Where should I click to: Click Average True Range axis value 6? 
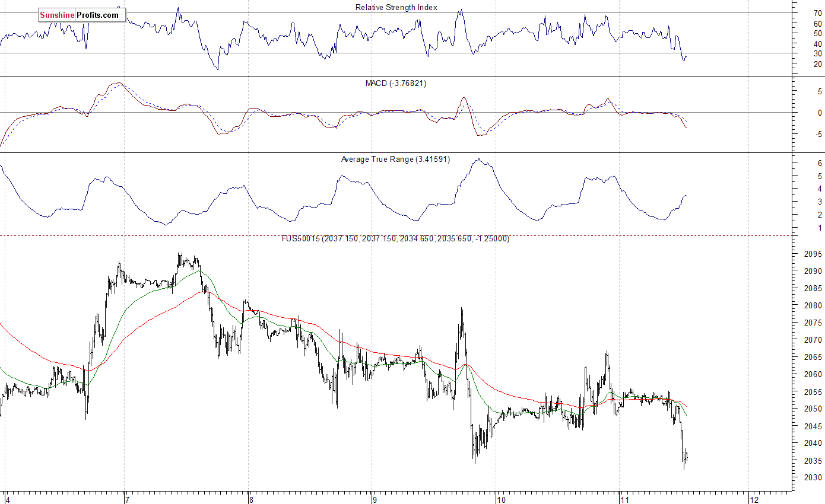coord(820,163)
